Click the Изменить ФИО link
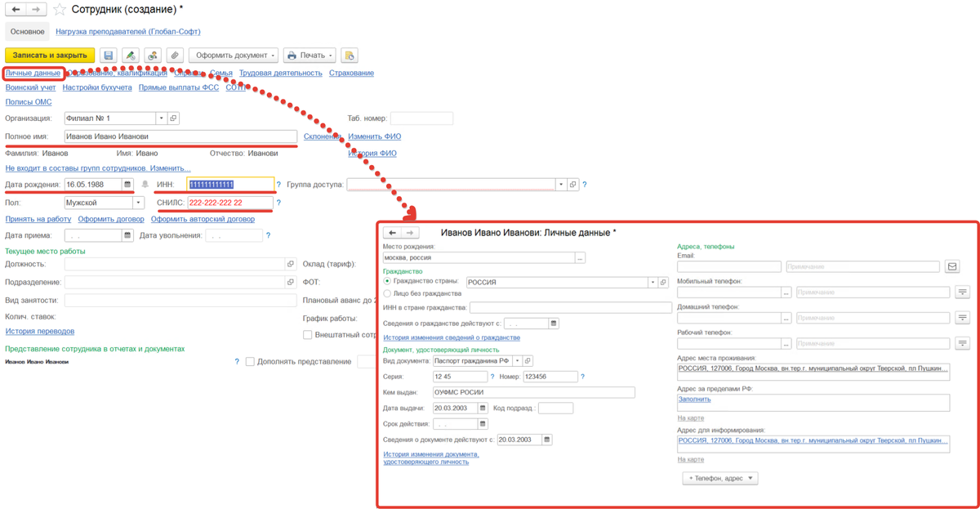 click(375, 136)
